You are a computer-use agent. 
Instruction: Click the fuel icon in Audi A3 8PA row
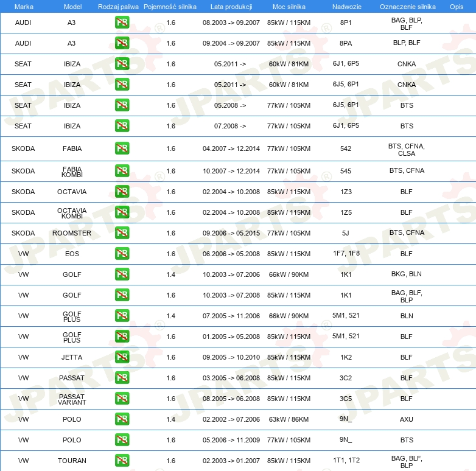122,43
